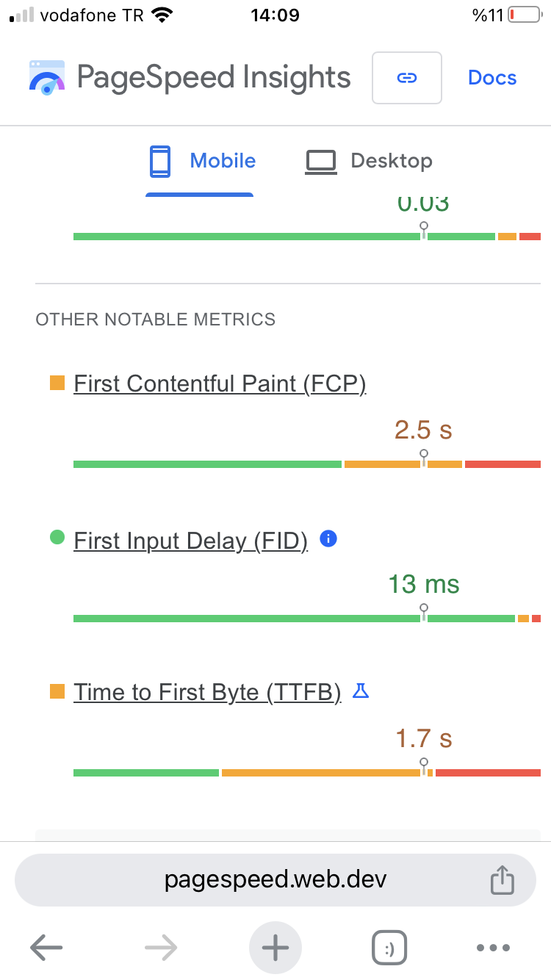The image size is (551, 980).
Task: Click the FCP distribution bar marker
Action: (424, 458)
